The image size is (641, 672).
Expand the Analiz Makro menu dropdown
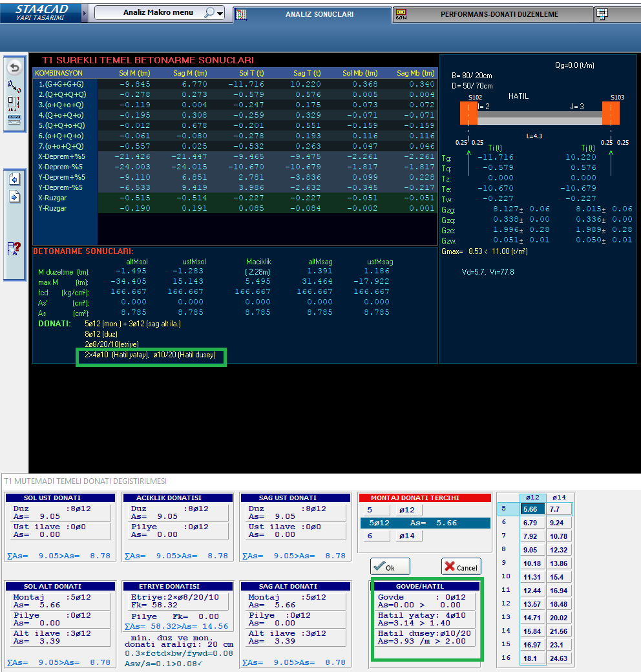click(x=220, y=14)
